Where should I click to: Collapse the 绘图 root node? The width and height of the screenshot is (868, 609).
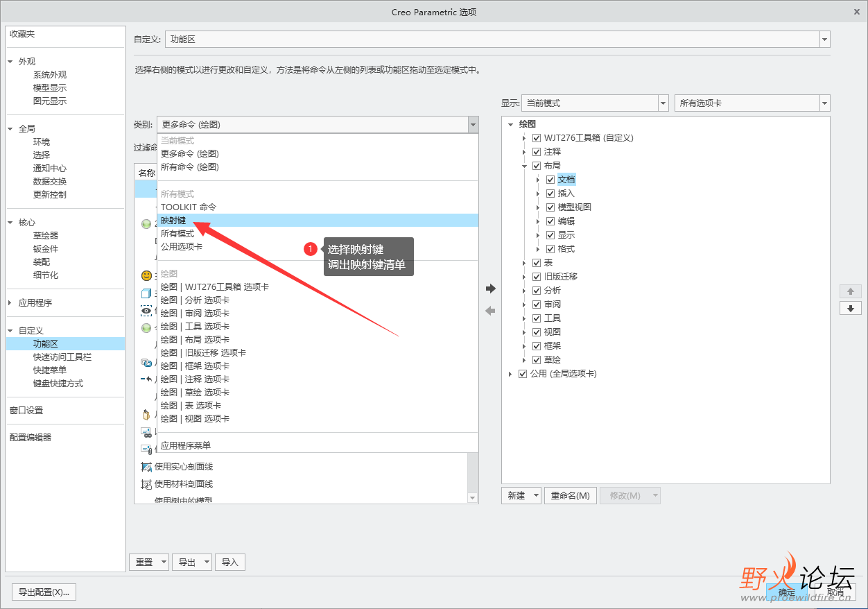[x=511, y=124]
